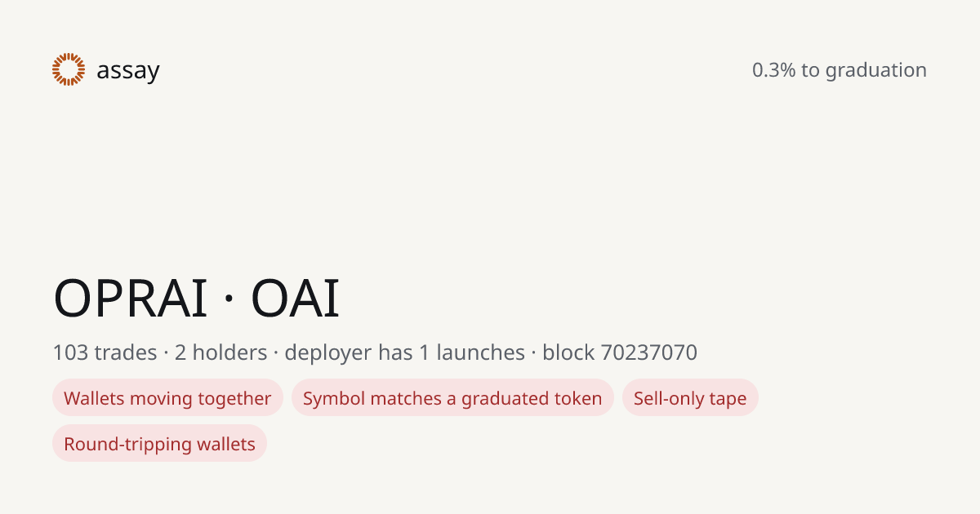This screenshot has width=980, height=514.
Task: View the deployer has 1 launches stat
Action: 404,352
